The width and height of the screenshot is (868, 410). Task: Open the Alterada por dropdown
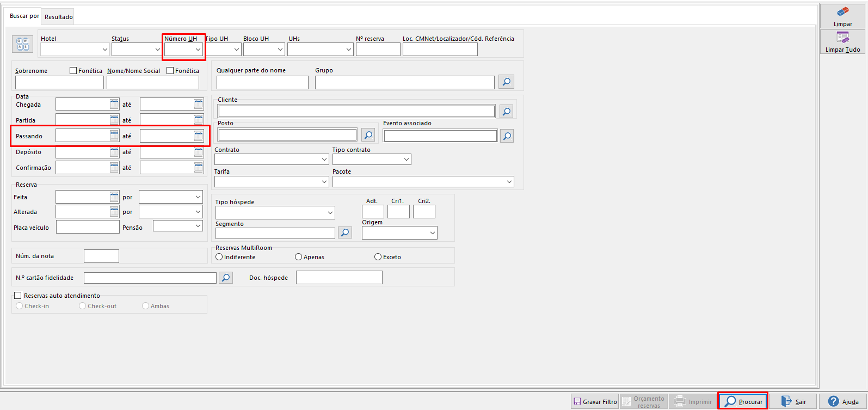(x=171, y=211)
